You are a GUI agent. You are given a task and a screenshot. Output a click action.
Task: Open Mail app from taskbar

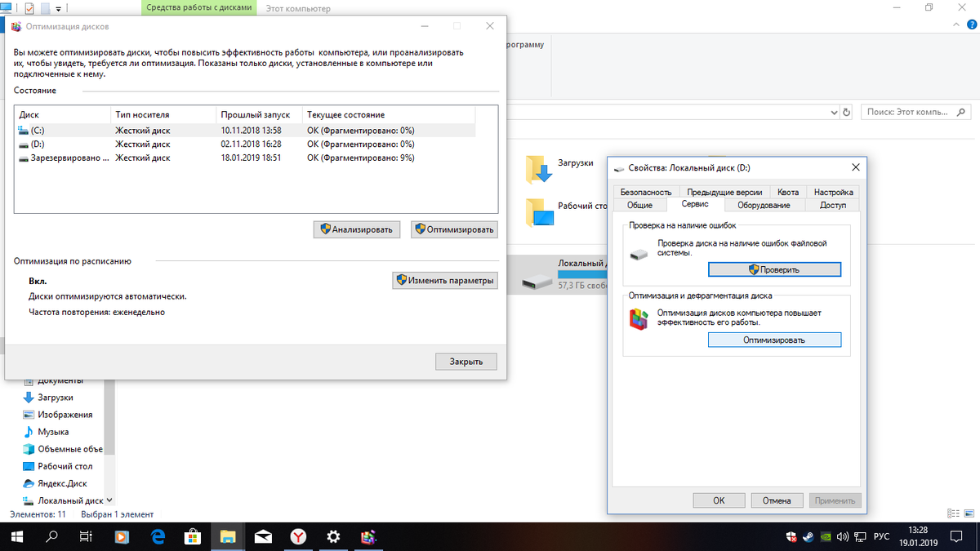coord(264,536)
